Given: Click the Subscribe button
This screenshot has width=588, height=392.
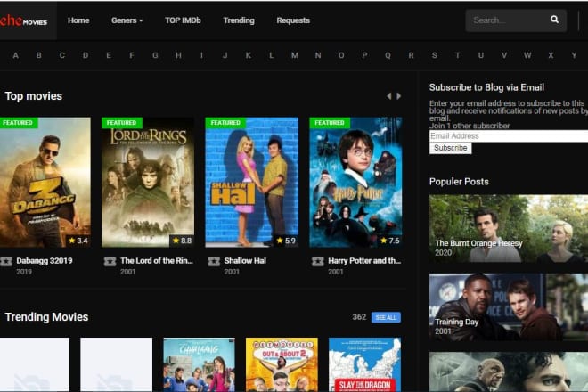Looking at the screenshot, I should coord(451,148).
